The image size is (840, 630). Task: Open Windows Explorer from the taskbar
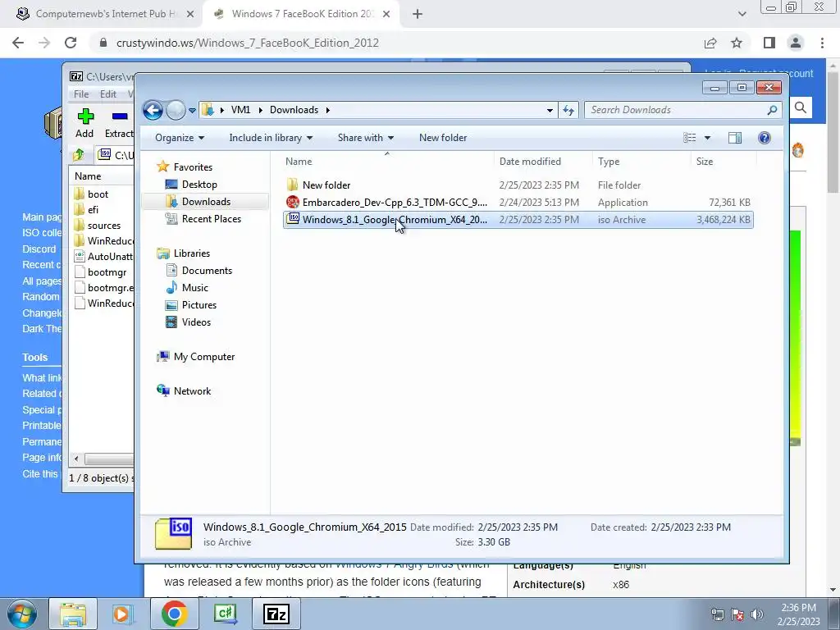tap(73, 614)
